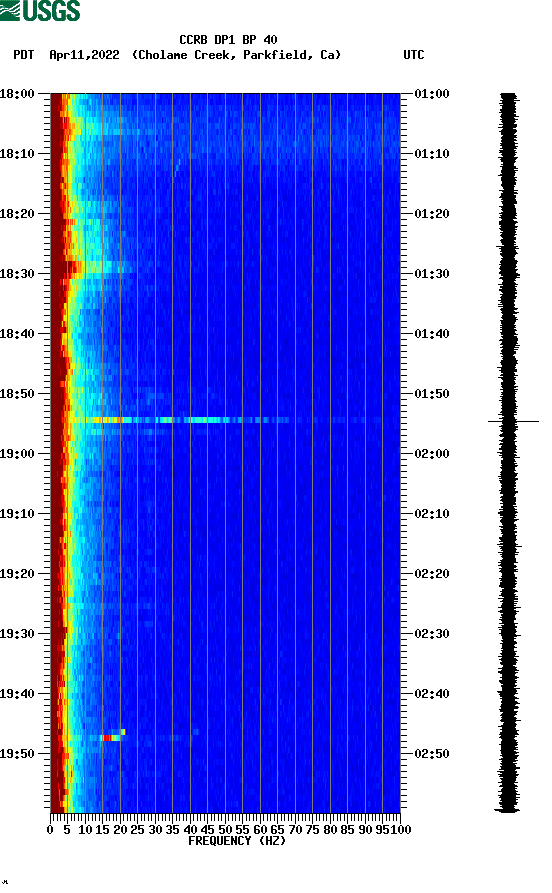
Task: Click the 0 Hz frequency tick label
Action: click(x=50, y=830)
